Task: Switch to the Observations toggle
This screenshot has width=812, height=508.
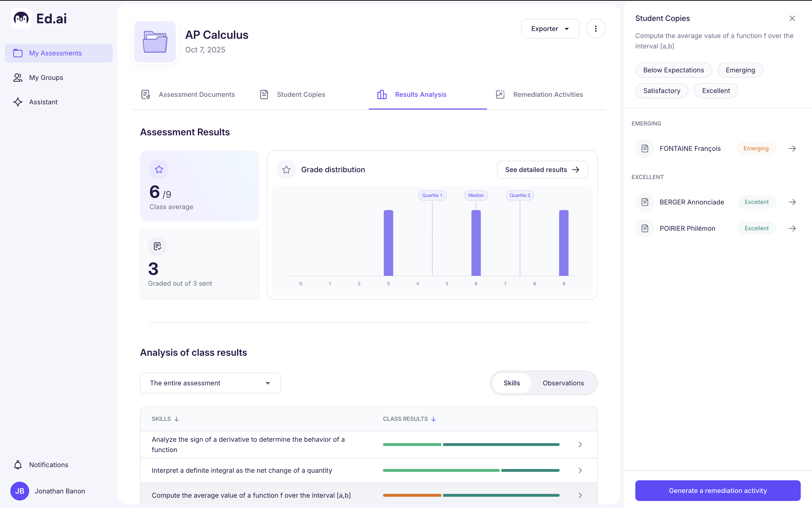Action: (563, 383)
